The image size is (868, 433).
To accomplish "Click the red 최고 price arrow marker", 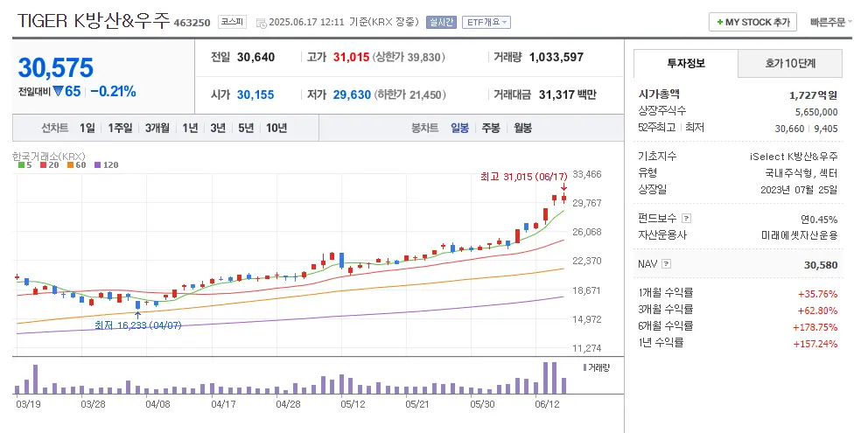I will [563, 187].
